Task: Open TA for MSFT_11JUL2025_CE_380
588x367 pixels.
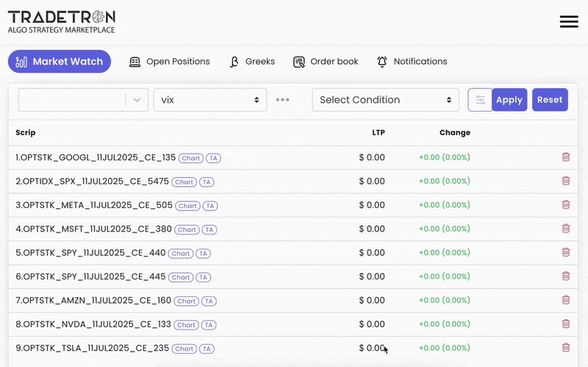Action: 209,229
